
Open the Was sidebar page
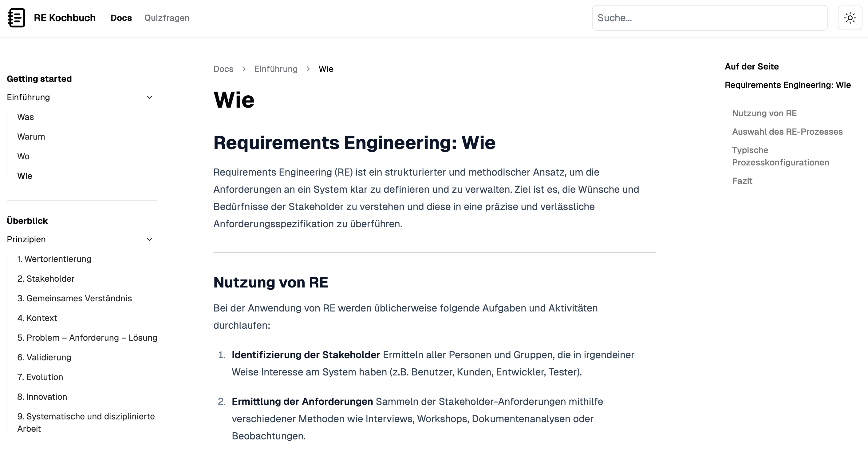[26, 117]
